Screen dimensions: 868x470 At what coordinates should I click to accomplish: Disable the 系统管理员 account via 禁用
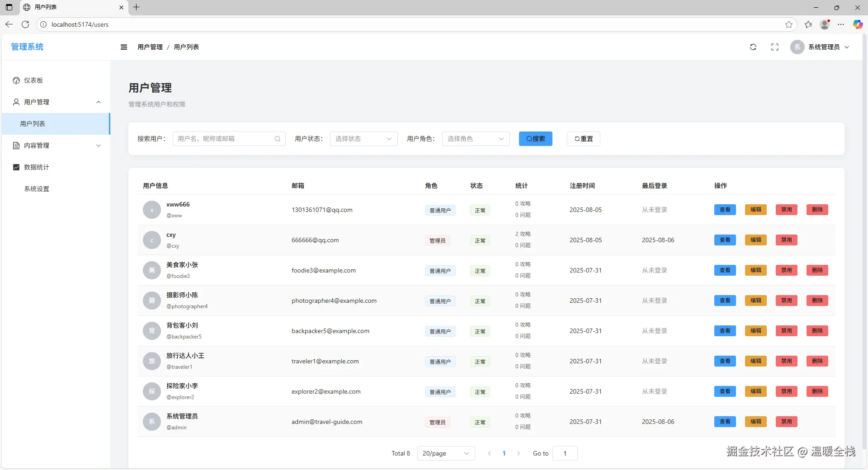coord(786,422)
